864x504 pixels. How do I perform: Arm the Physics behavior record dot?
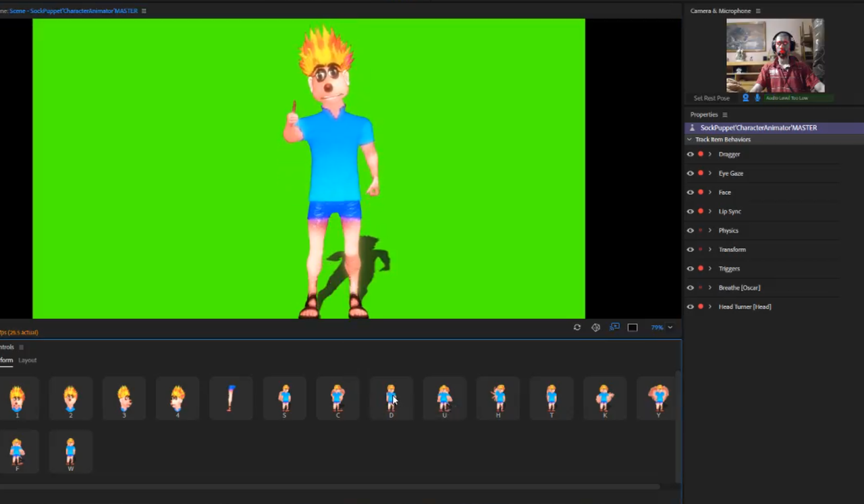[701, 231]
